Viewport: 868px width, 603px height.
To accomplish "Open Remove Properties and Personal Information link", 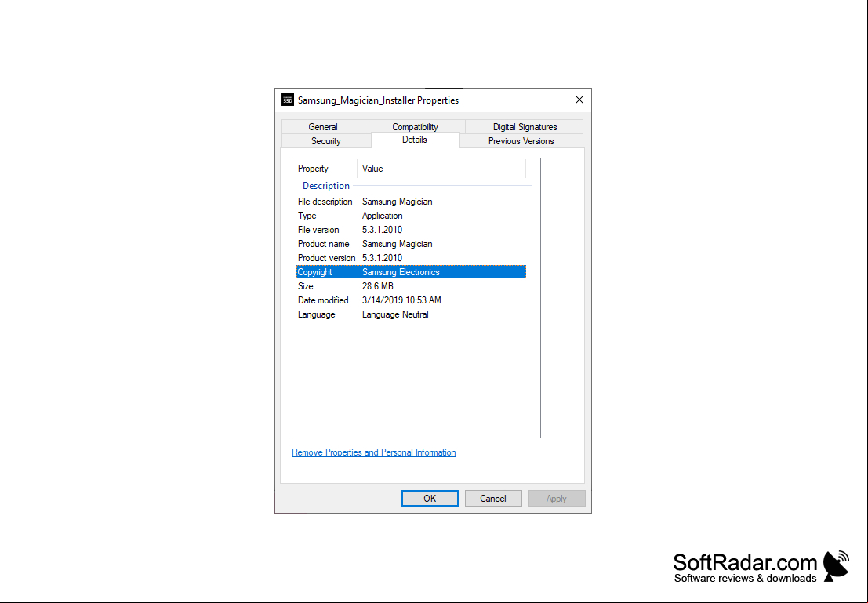I will coord(374,452).
